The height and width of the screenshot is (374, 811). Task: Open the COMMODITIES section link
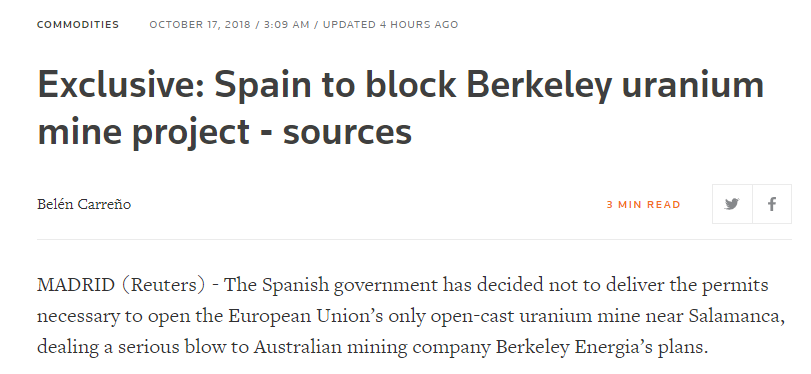pyautogui.click(x=78, y=24)
